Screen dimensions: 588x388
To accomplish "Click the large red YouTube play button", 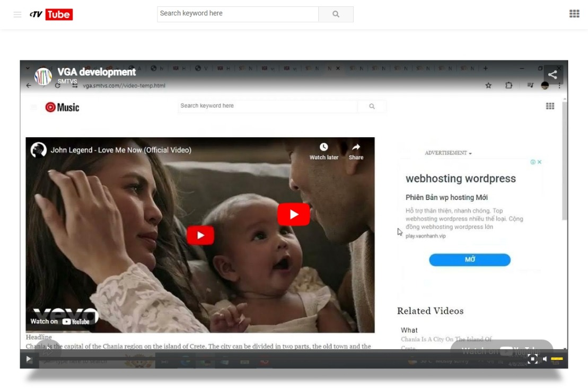I will click(293, 215).
